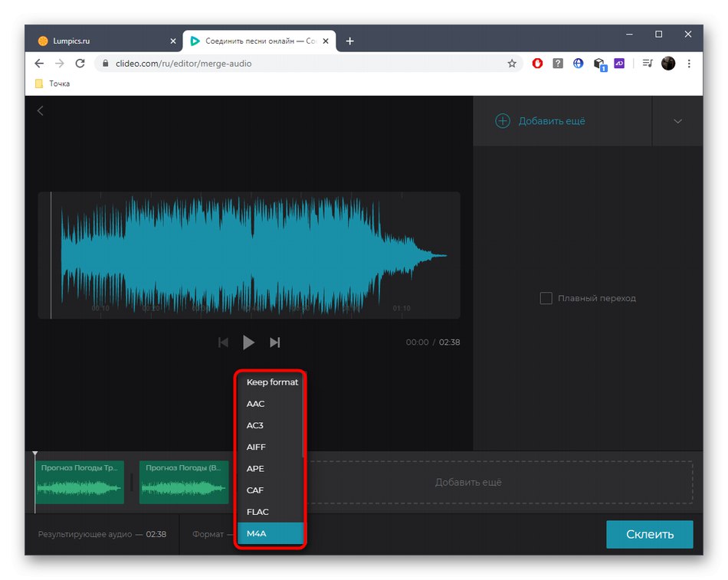Image resolution: width=728 pixels, height=580 pixels.
Task: Open the media control playlist icon
Action: tap(648, 63)
